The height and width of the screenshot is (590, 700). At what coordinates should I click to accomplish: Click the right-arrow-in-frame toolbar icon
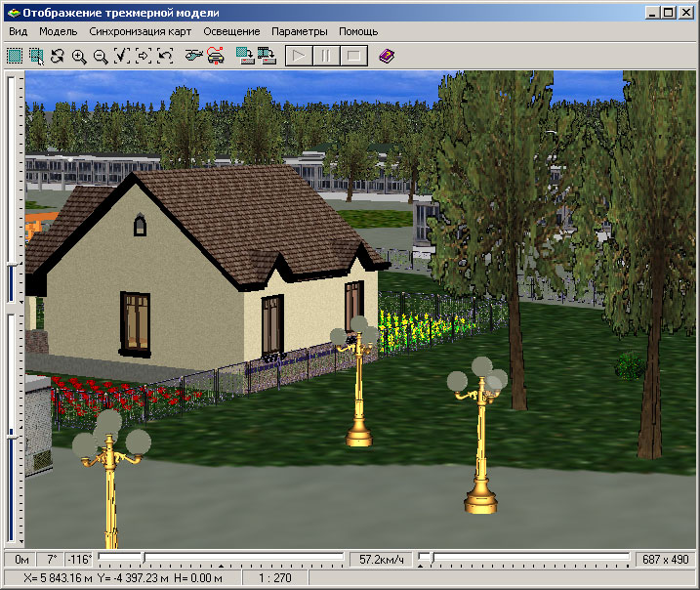pos(144,57)
